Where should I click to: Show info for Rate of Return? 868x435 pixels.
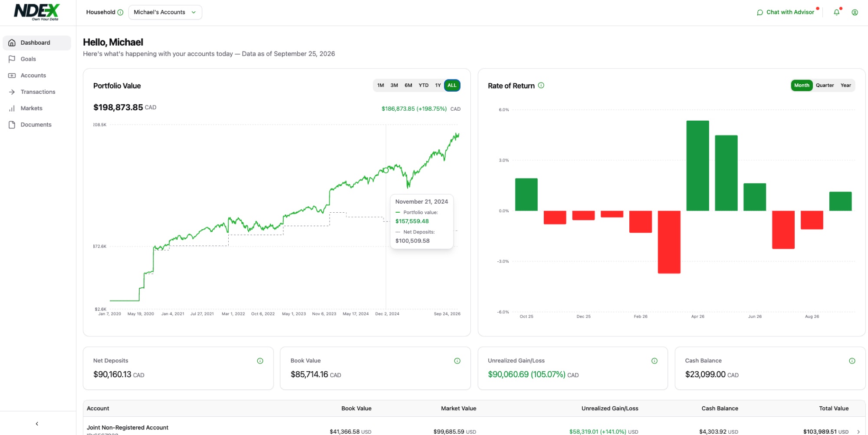[541, 86]
